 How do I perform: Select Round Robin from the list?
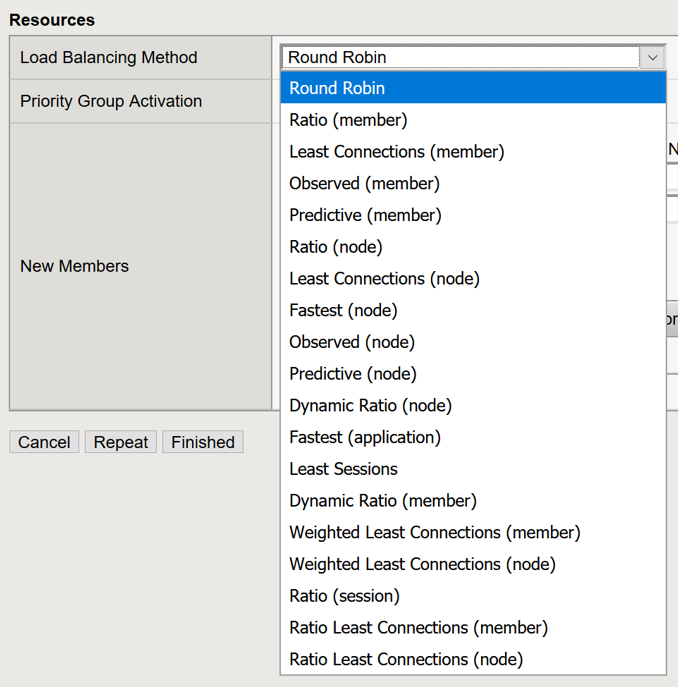[337, 88]
